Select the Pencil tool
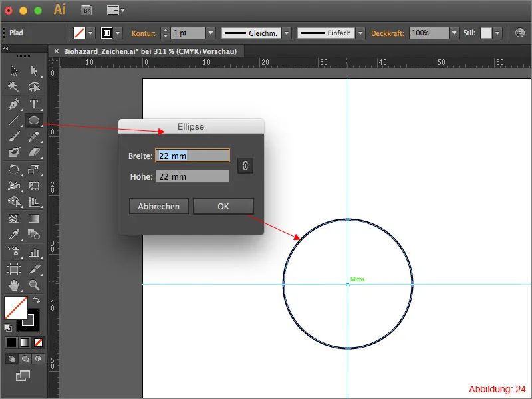 (34, 136)
